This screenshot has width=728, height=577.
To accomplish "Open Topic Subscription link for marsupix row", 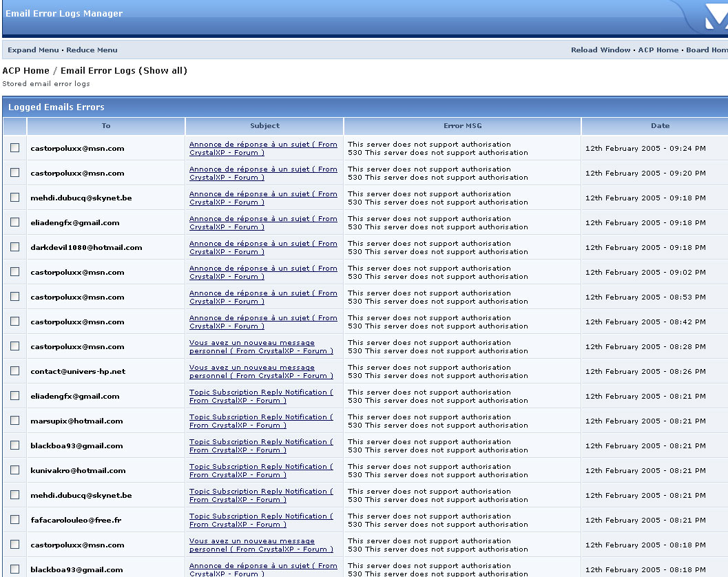I will tap(261, 421).
